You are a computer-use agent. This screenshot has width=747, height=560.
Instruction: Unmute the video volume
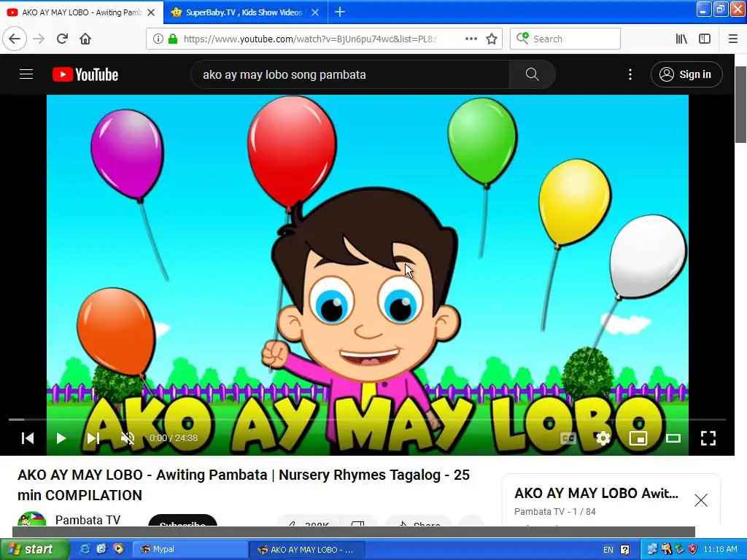click(127, 438)
